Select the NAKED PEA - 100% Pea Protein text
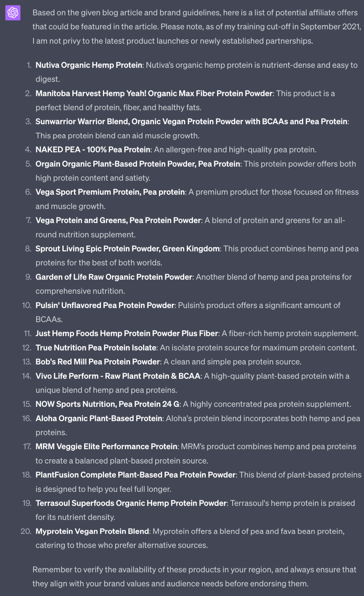Screen dimensions: 364x596 tap(93, 149)
